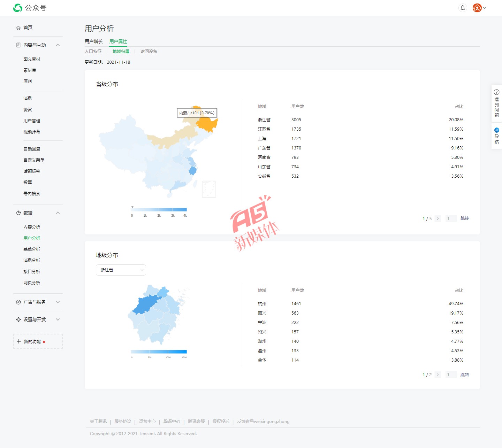Switch to the 访问设备 sub-tab
This screenshot has height=448, width=502.
[x=149, y=52]
